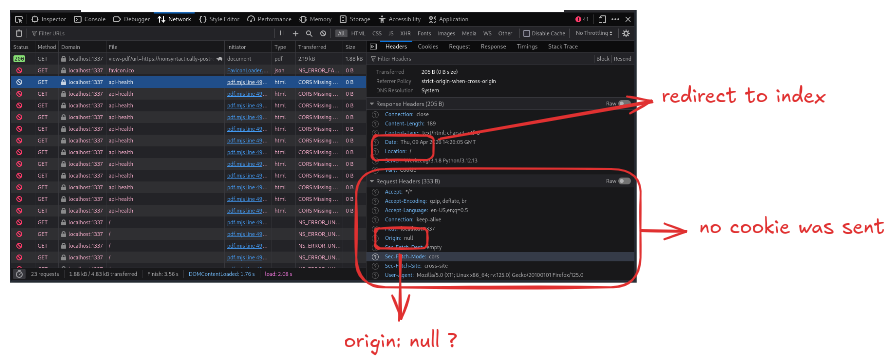Click help icon beside Accept-Language header
Image resolution: width=895 pixels, height=364 pixels.
pyautogui.click(x=375, y=210)
